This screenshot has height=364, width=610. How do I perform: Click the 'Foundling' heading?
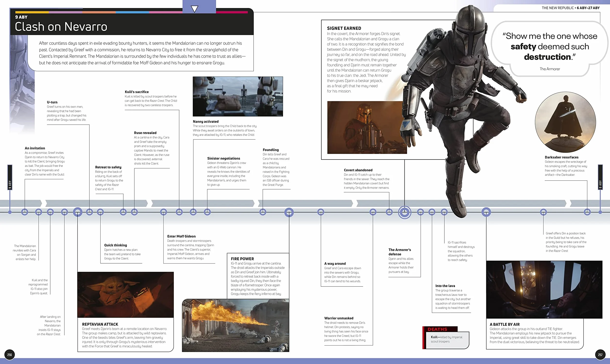point(271,150)
